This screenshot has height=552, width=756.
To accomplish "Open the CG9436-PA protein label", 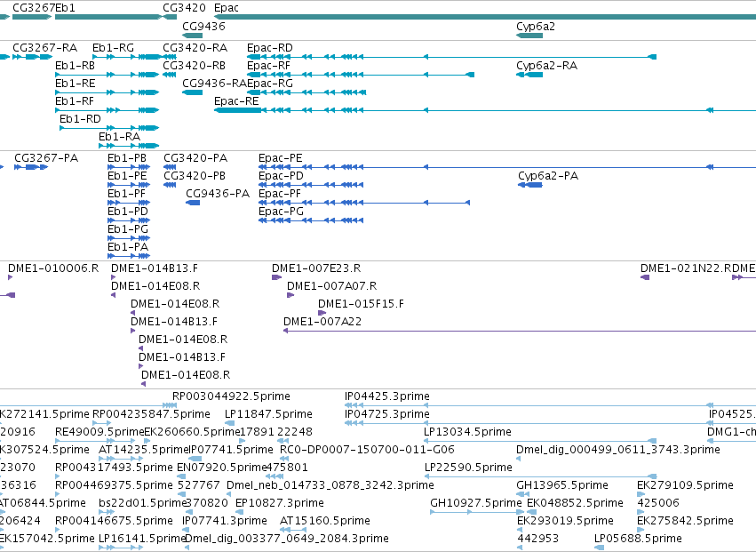I will (218, 194).
